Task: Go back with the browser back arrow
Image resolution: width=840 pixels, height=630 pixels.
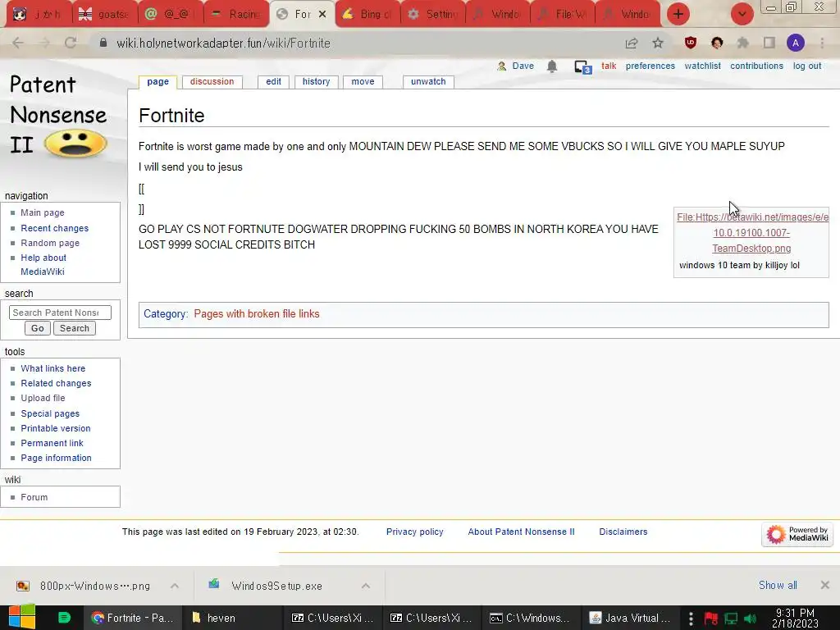Action: pos(18,43)
